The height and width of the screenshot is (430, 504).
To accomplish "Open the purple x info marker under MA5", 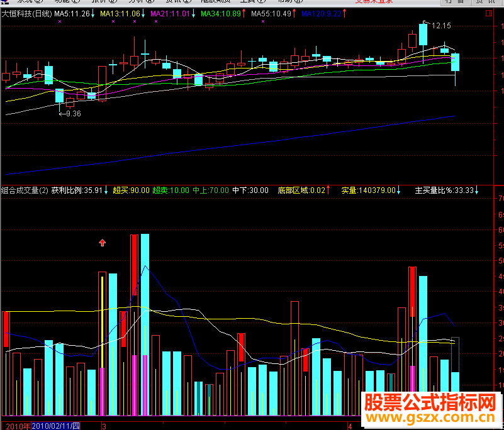I will coord(60,21).
